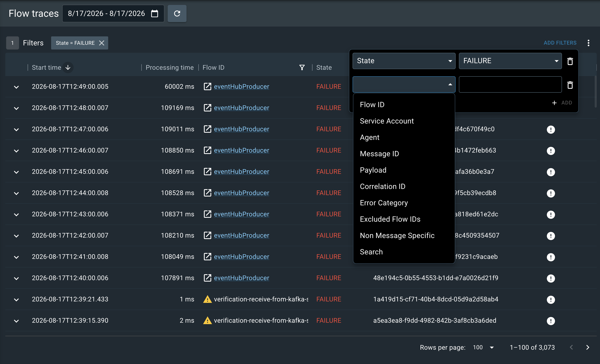Image resolution: width=600 pixels, height=364 pixels.
Task: Delete the State FAILURE filter row
Action: pyautogui.click(x=570, y=61)
